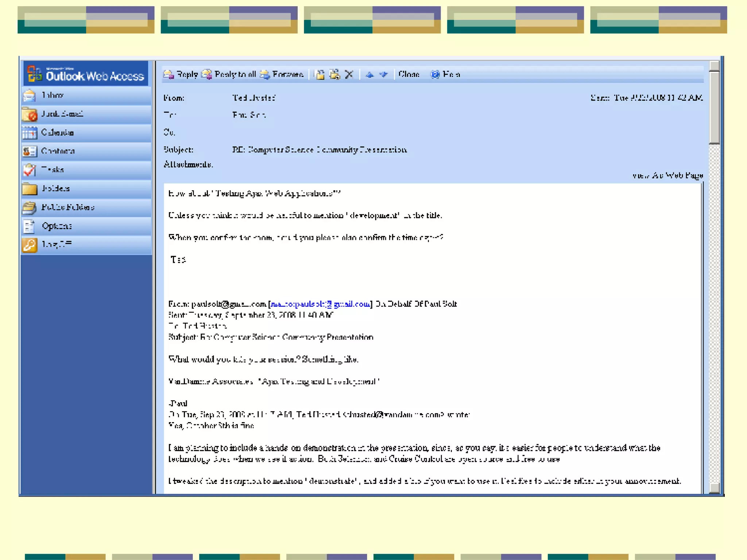Click Close in the message toolbar

point(409,74)
